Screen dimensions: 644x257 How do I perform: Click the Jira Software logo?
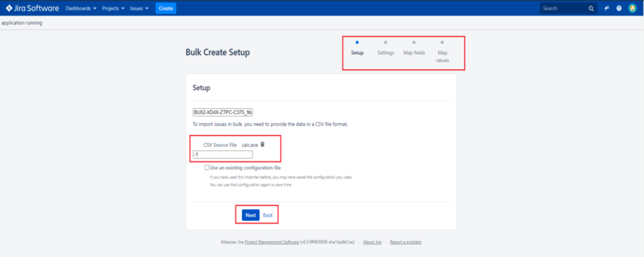(x=33, y=8)
